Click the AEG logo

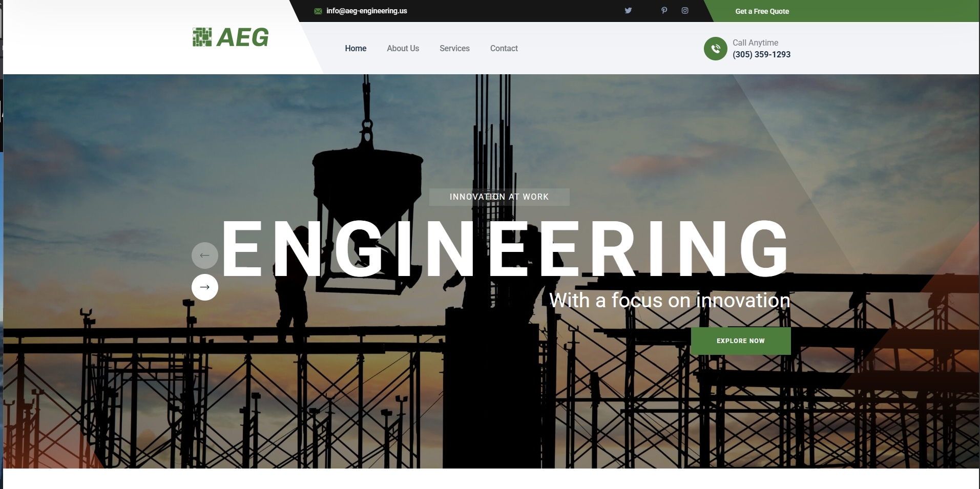[x=230, y=37]
